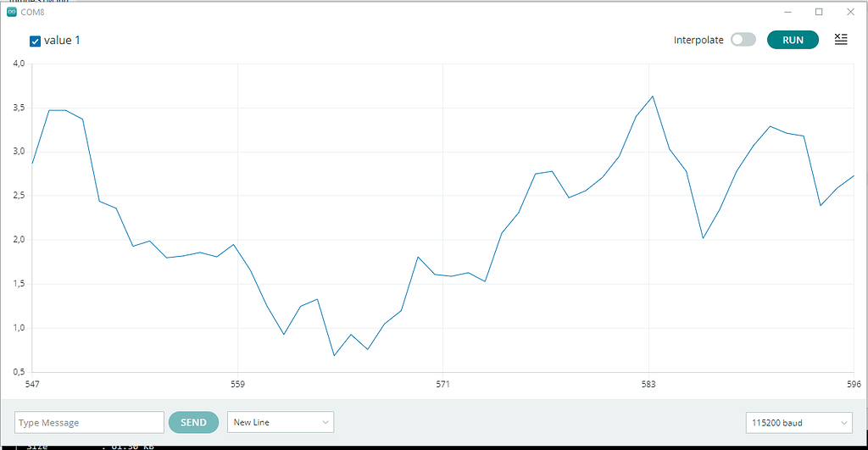The width and height of the screenshot is (868, 450).
Task: Click the SEND button
Action: click(x=193, y=422)
